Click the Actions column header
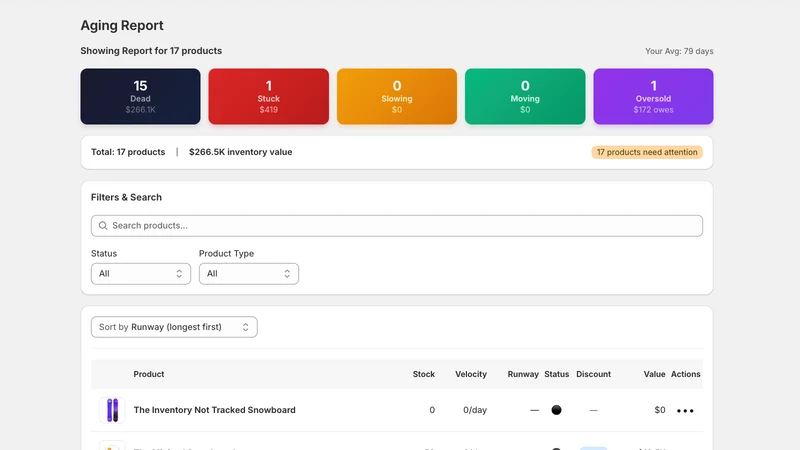The width and height of the screenshot is (800, 450). pyautogui.click(x=685, y=374)
